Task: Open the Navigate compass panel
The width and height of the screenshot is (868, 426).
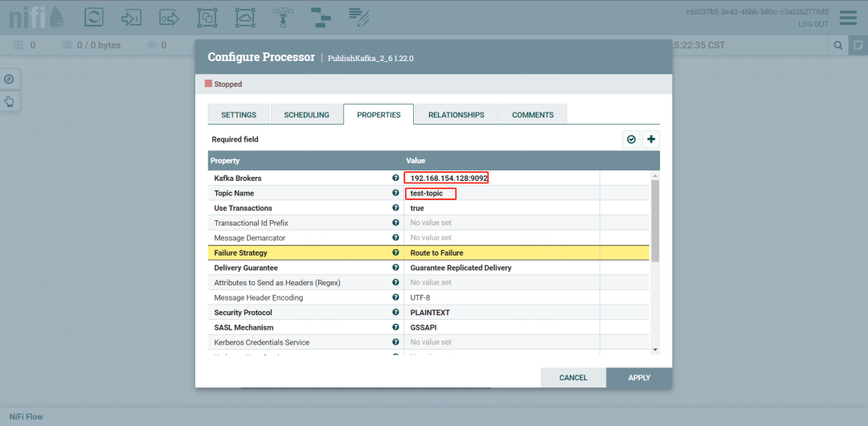Action: click(x=8, y=80)
